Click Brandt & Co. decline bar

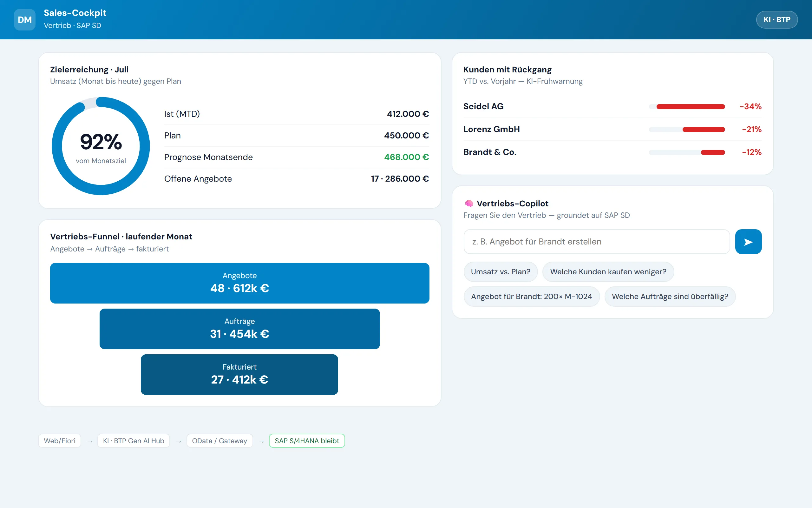click(687, 152)
